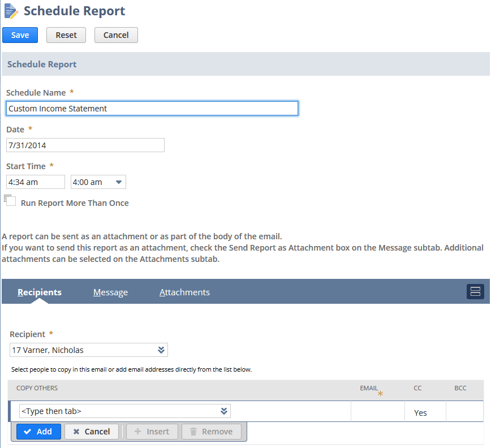Click the BCC column header
491x448 pixels.
460,388
